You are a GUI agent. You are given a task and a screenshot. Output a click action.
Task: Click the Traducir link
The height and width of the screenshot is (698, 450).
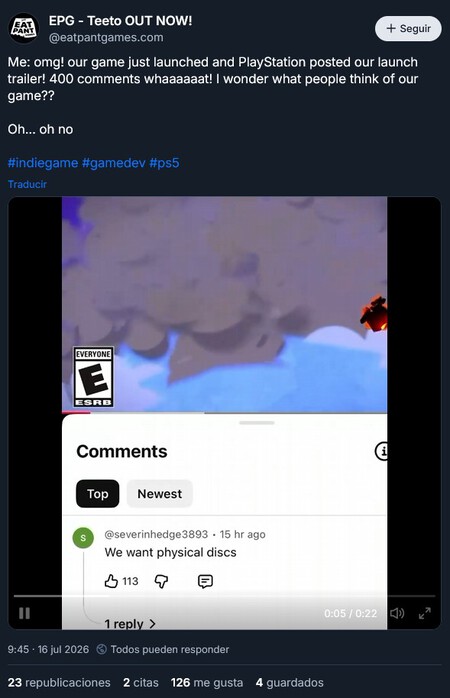click(27, 184)
